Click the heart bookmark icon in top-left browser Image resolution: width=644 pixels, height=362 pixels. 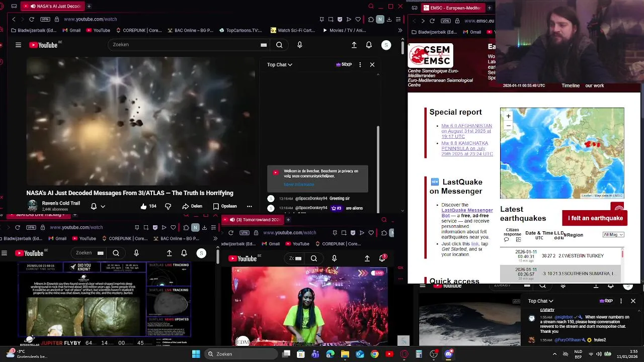(358, 19)
